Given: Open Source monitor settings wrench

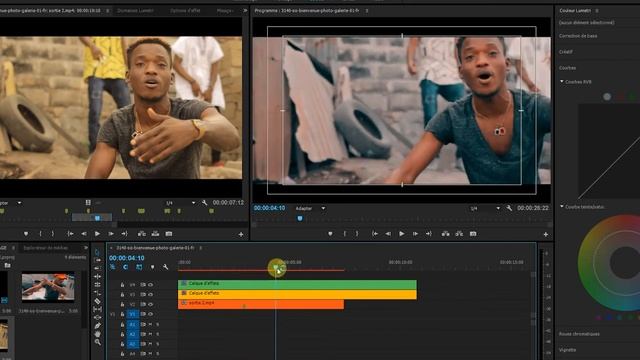Looking at the screenshot, I should pos(204,202).
